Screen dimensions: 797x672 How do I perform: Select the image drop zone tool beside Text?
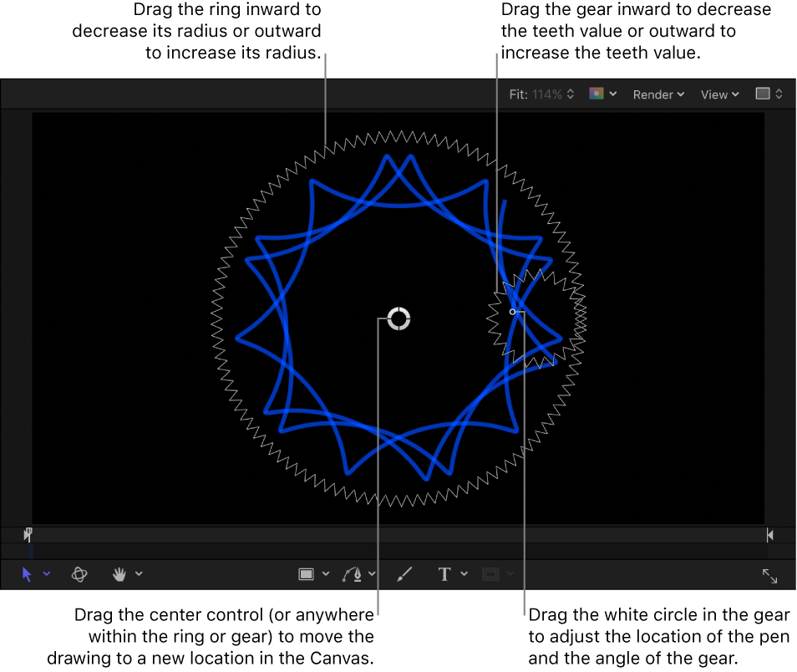click(x=491, y=574)
